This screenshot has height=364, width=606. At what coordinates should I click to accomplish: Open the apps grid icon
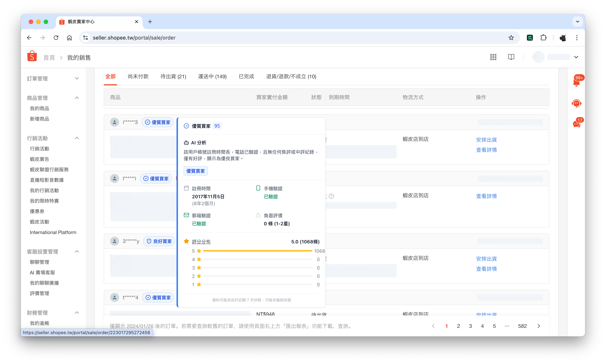(x=493, y=57)
